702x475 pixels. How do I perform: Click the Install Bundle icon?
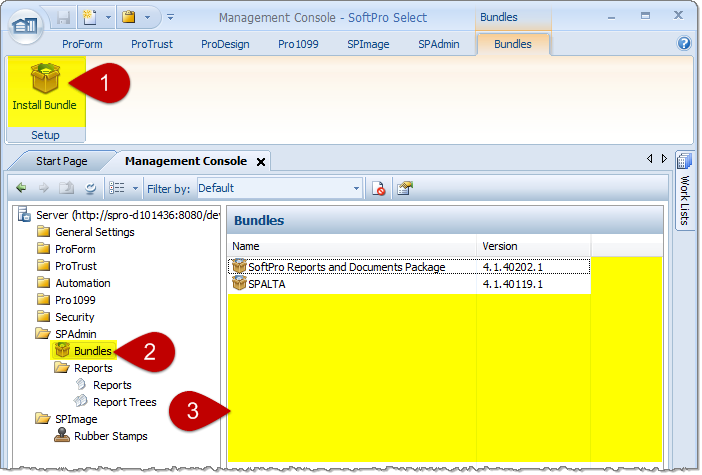point(45,78)
